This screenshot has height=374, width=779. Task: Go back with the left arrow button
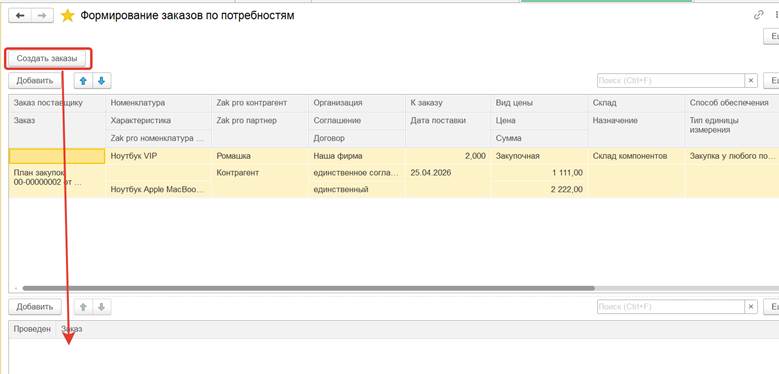(x=20, y=16)
